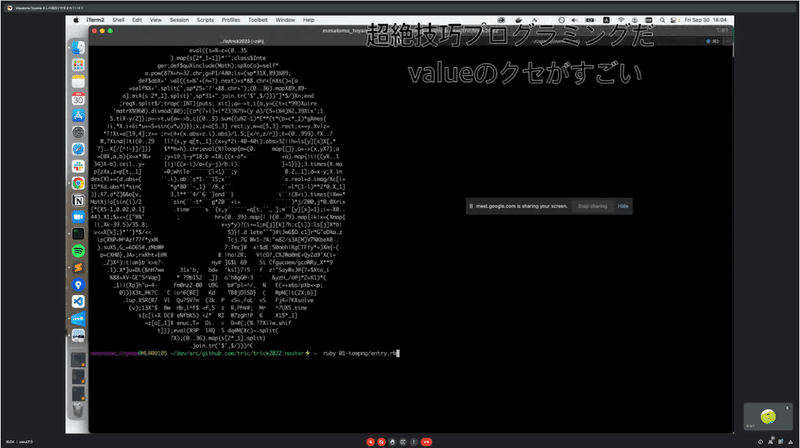Screen dimensions: 800x448
Task: Open the App Store dock icon
Action: point(78,115)
